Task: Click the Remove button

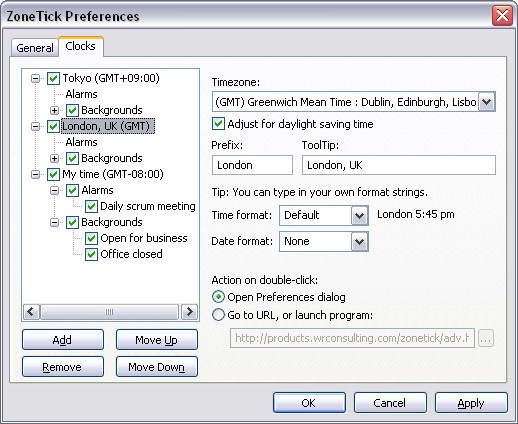Action: pos(63,367)
